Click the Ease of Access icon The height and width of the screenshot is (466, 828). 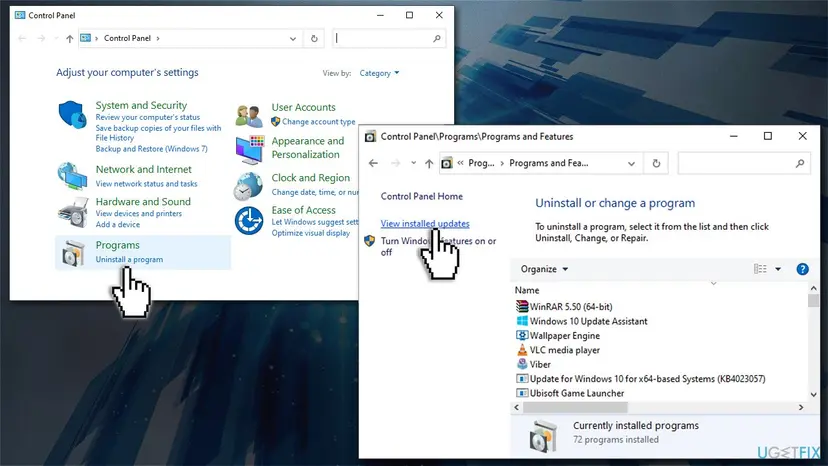(x=249, y=220)
